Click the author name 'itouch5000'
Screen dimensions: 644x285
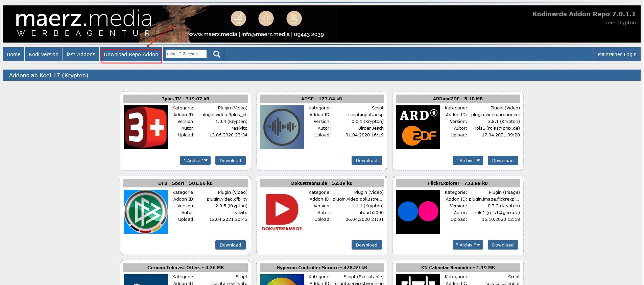372,212
